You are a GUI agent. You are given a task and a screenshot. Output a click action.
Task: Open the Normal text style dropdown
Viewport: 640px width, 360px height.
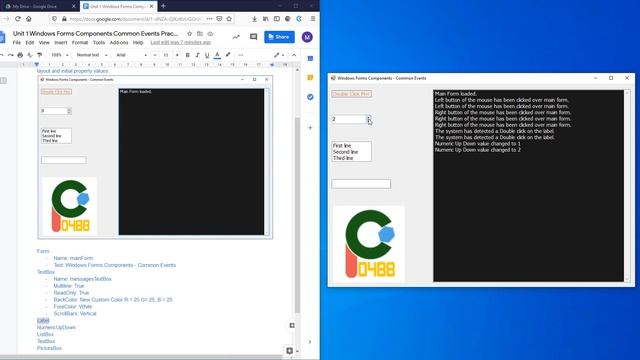click(92, 55)
